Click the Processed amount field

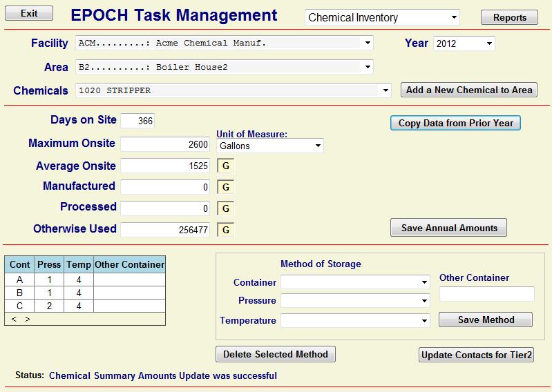165,208
